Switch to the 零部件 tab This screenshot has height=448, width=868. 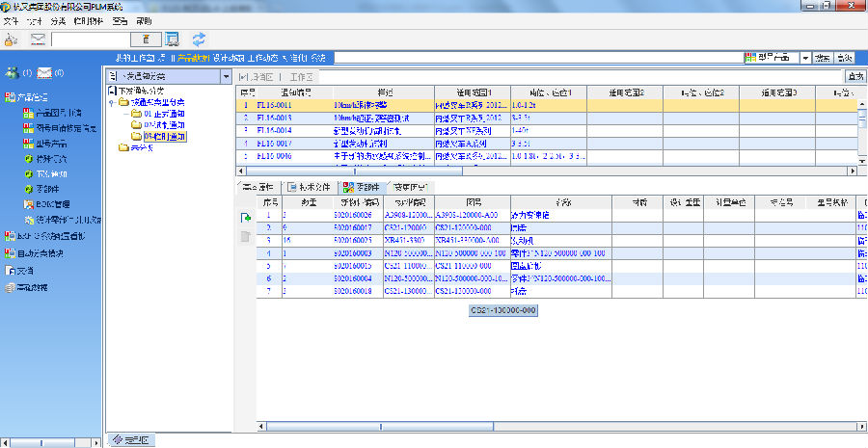click(361, 187)
